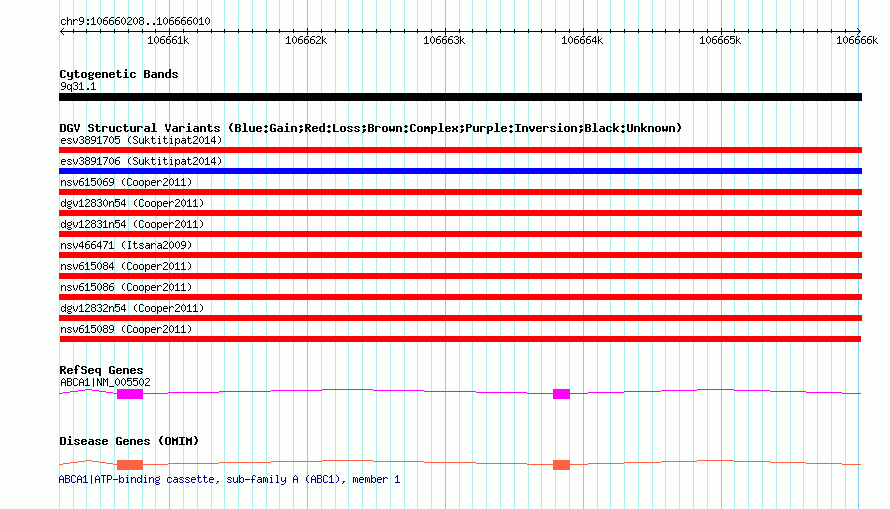Open the ABCA1|NM_005502 gene label
The height and width of the screenshot is (509, 890).
[x=105, y=382]
